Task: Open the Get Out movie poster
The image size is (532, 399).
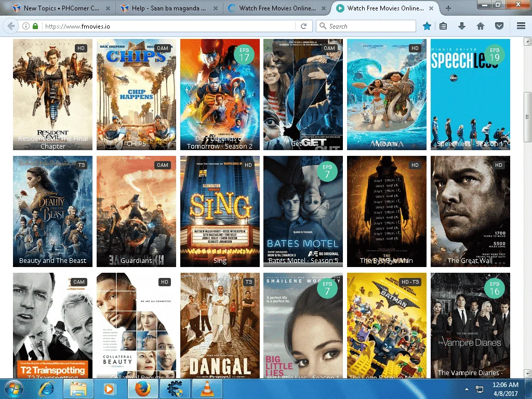Action: pyautogui.click(x=303, y=95)
